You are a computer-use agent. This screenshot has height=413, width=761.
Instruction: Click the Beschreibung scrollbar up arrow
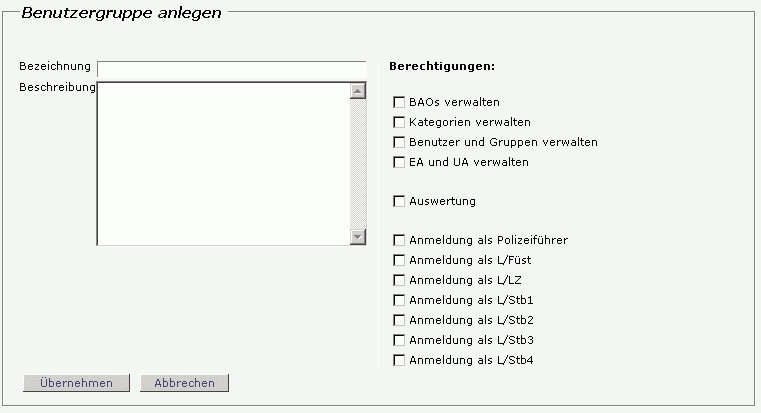click(x=358, y=90)
